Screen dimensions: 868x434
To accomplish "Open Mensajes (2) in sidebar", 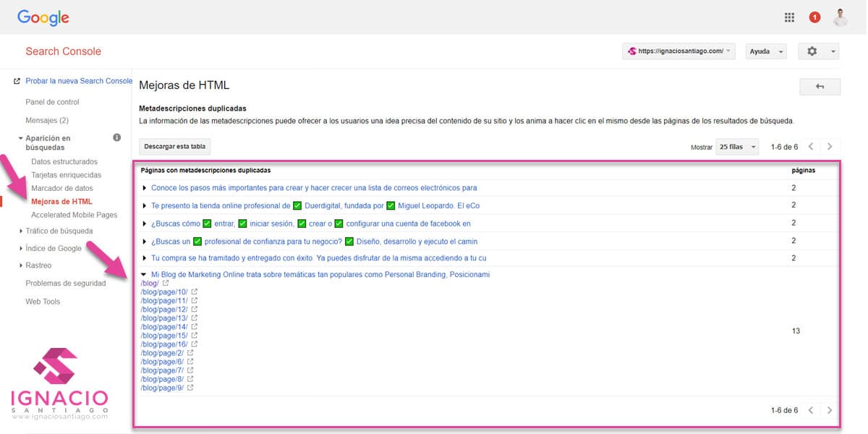I will (47, 120).
